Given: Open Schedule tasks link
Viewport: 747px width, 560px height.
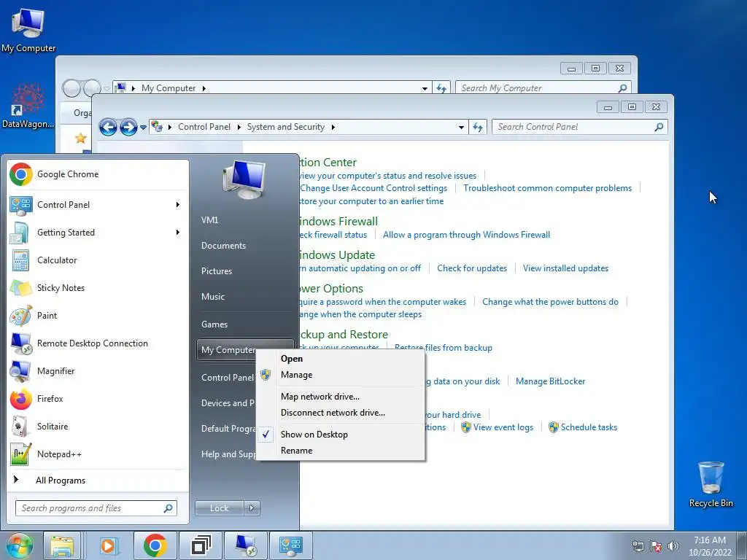Looking at the screenshot, I should (x=589, y=427).
